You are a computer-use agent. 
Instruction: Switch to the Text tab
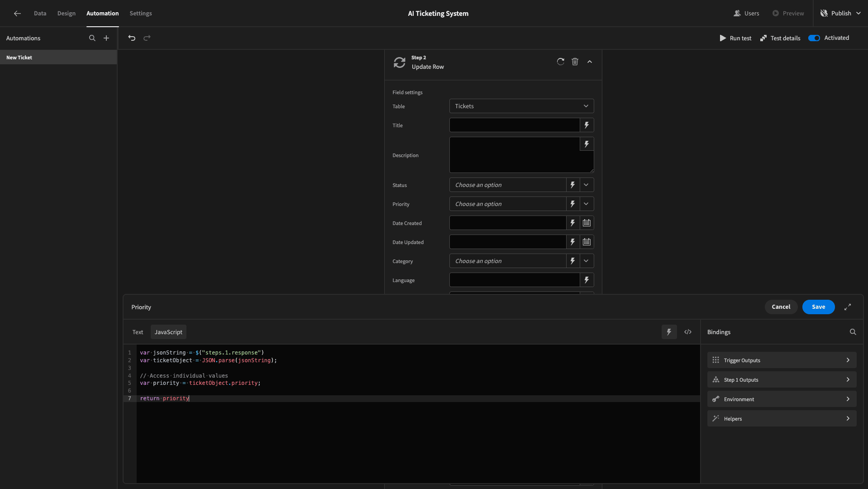(x=138, y=332)
